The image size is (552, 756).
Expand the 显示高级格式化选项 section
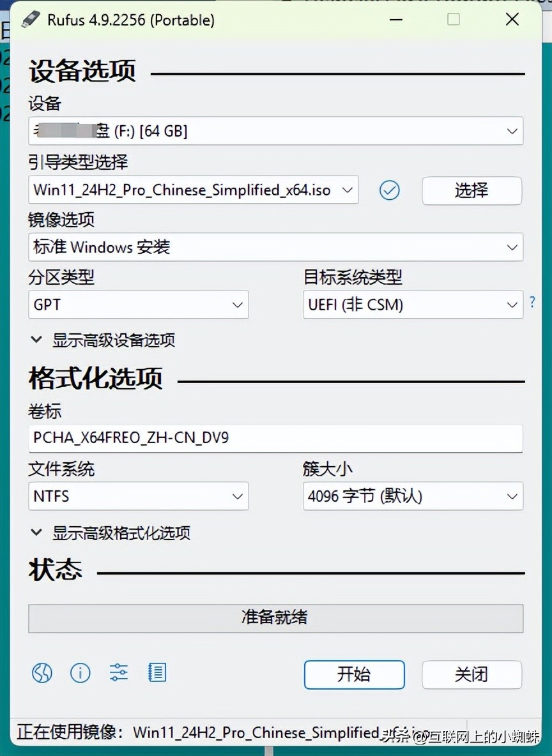pyautogui.click(x=115, y=532)
